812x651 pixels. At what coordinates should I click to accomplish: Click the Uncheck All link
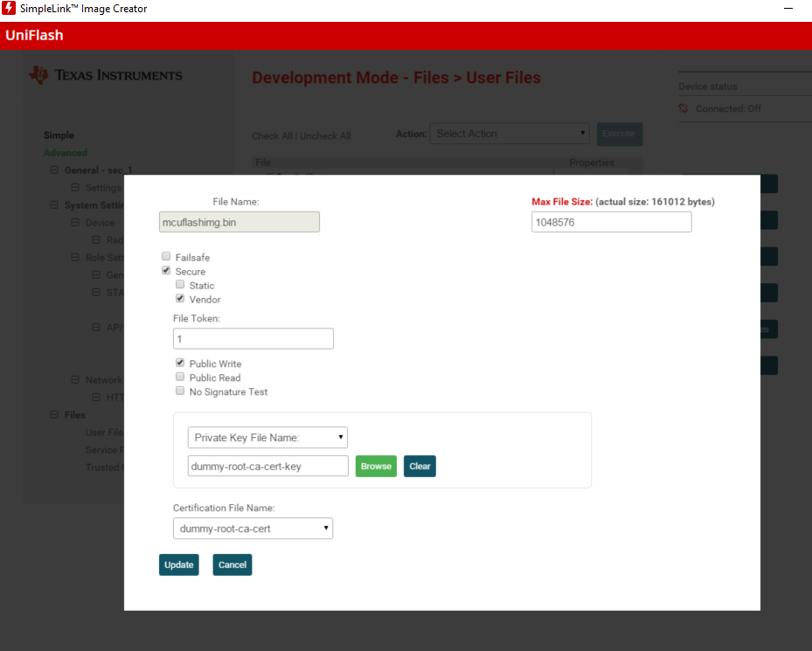325,135
